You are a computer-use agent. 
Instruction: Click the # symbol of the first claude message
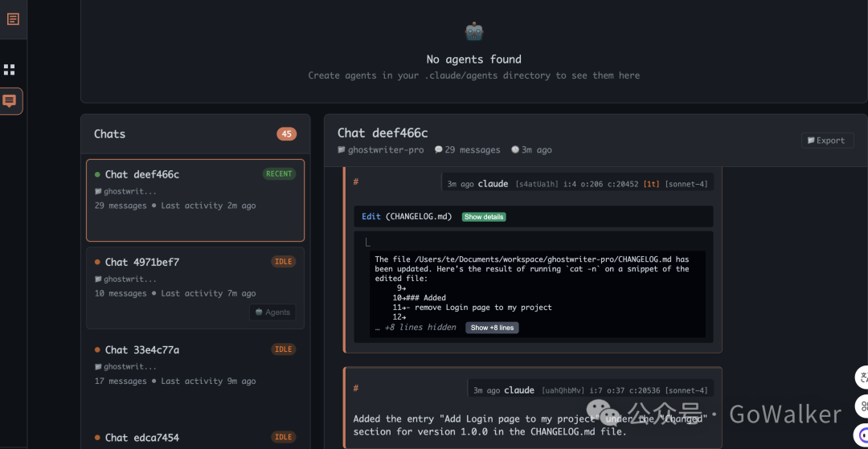click(356, 182)
